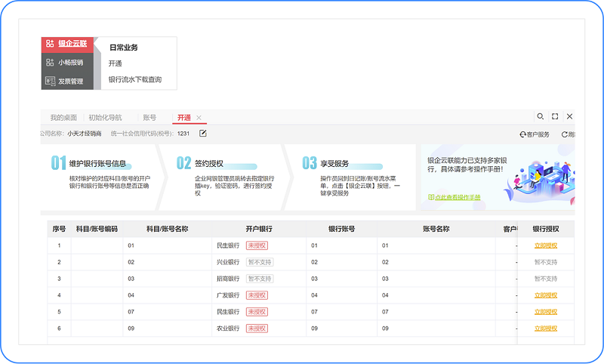This screenshot has height=364, width=604.
Task: Open 客户服务 headset icon
Action: click(522, 134)
